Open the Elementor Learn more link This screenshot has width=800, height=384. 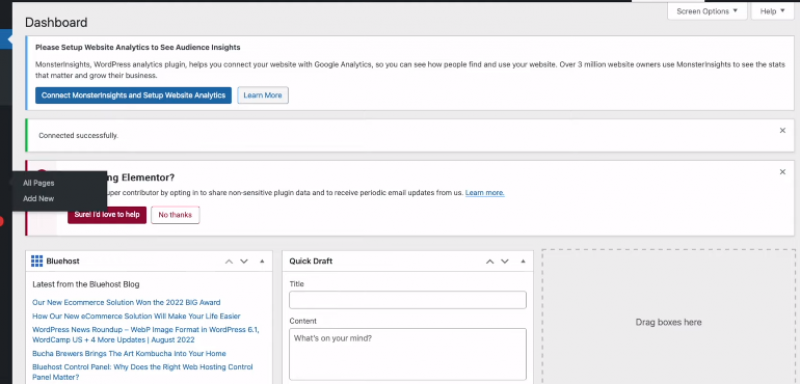tap(485, 193)
